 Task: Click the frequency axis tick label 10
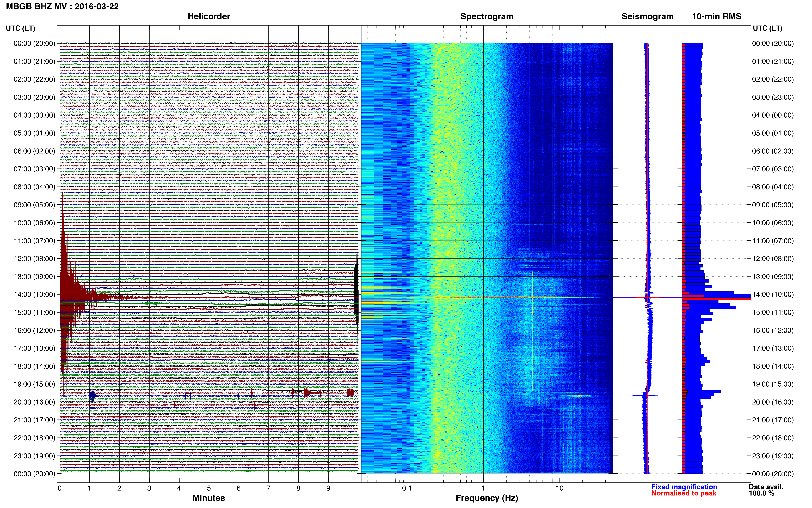(x=559, y=488)
